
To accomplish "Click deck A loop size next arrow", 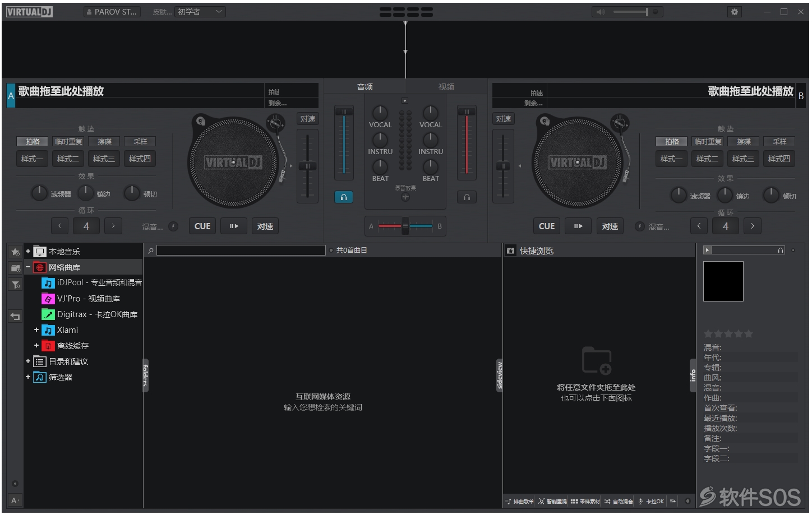I will click(x=113, y=226).
